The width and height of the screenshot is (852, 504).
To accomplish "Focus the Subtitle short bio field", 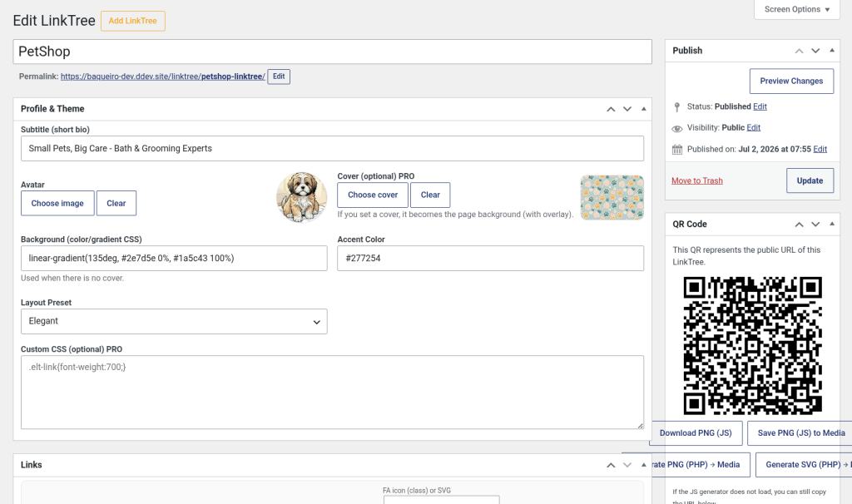I will pos(333,148).
